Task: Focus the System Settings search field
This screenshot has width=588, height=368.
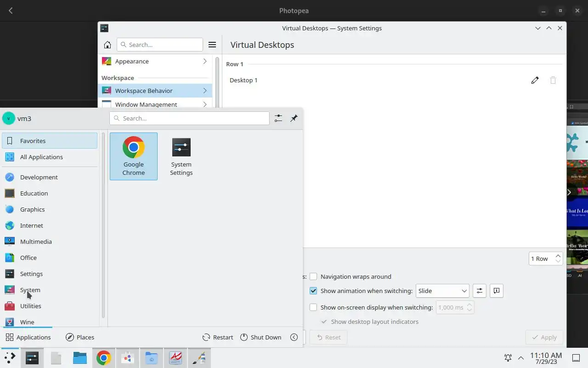Action: (160, 45)
